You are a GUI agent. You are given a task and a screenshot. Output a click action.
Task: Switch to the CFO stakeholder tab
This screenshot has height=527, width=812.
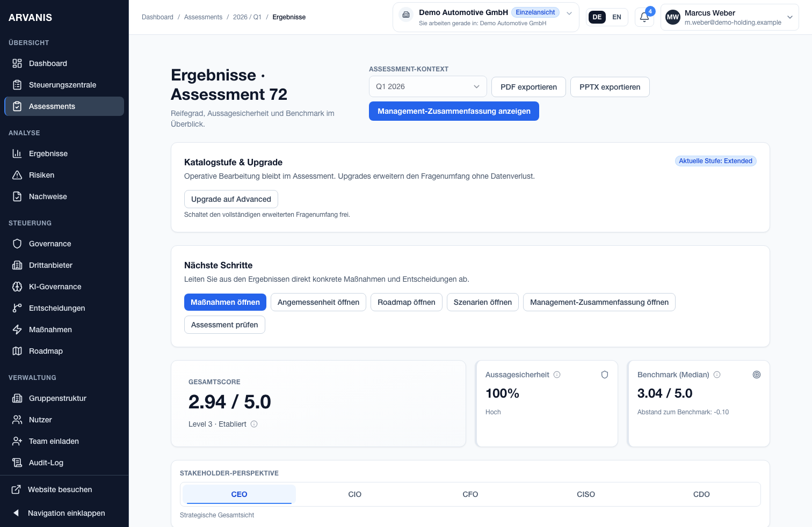click(x=470, y=494)
